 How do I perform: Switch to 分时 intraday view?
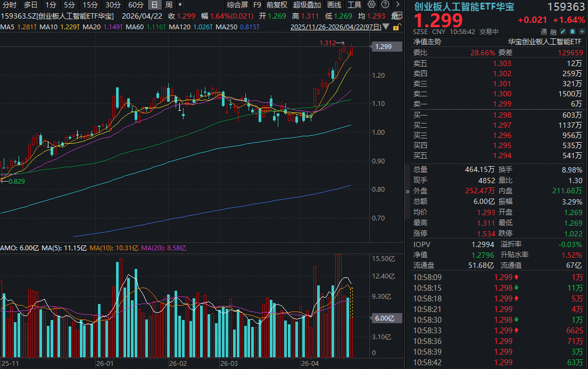tap(10, 5)
